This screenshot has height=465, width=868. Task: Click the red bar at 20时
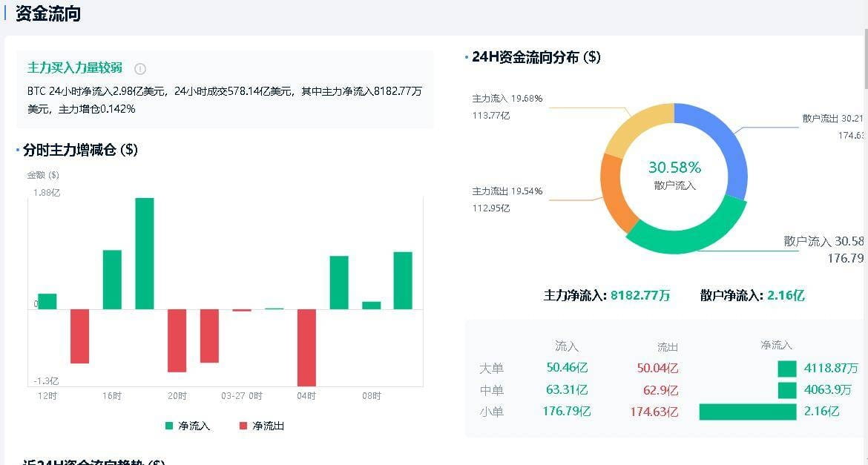click(177, 340)
